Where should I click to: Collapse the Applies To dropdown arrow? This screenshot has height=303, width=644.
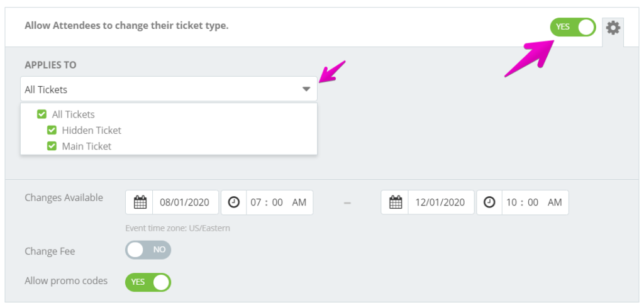[x=306, y=89]
